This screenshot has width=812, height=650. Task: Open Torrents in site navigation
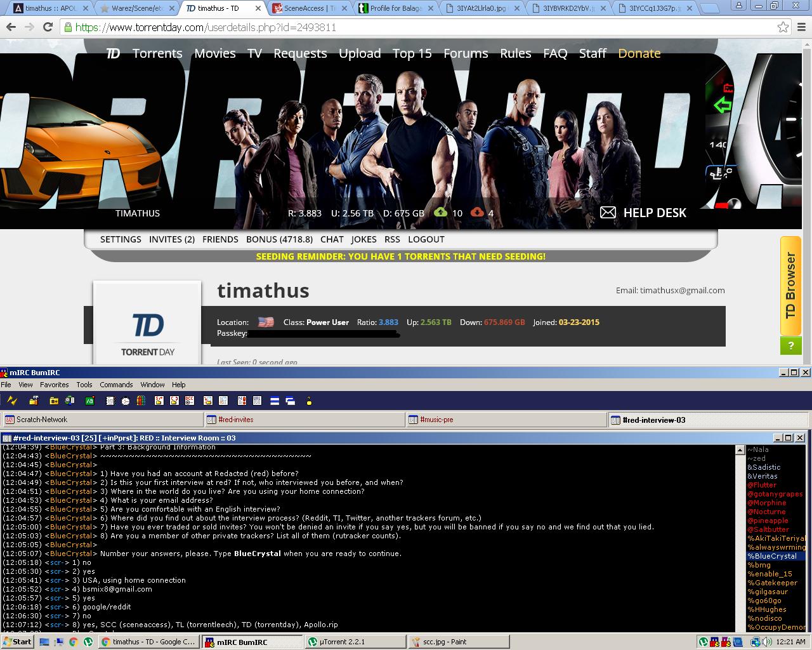157,53
